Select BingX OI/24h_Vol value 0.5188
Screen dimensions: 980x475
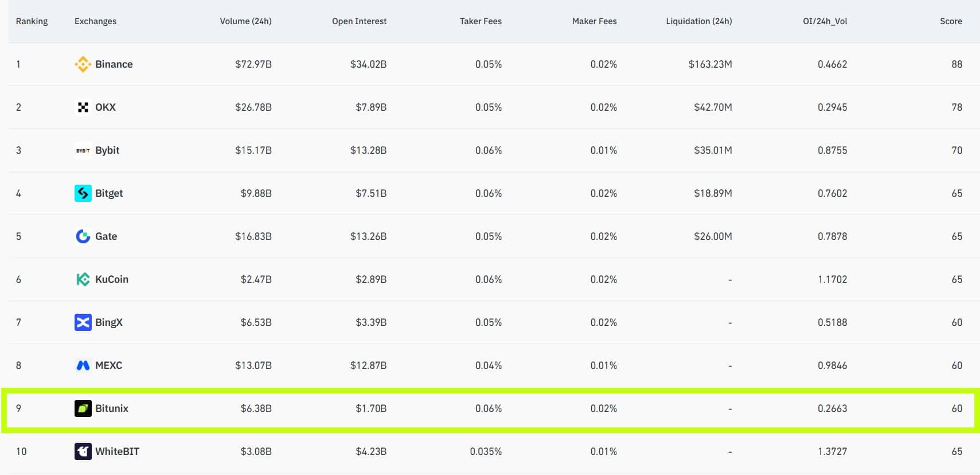click(x=833, y=322)
